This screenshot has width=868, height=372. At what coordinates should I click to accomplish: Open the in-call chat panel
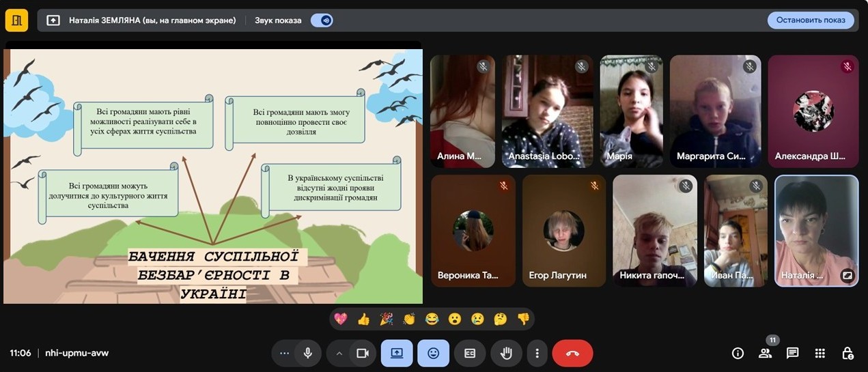click(x=792, y=353)
